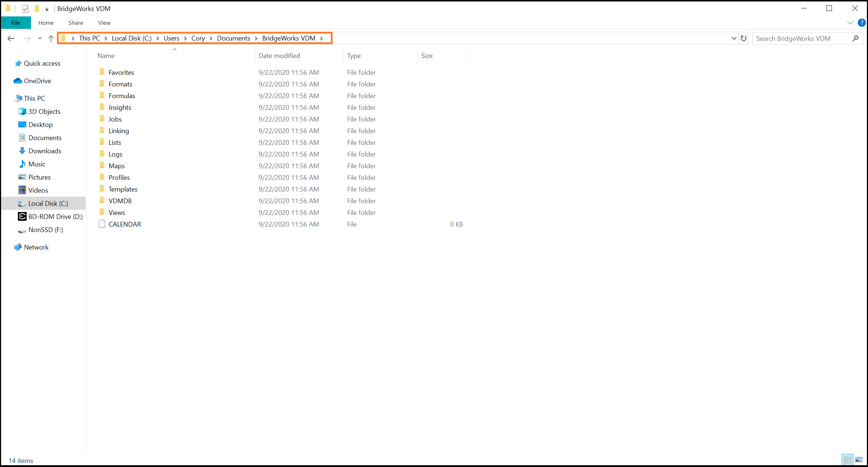868x467 pixels.
Task: Start a search with the magnifier icon
Action: click(x=856, y=38)
